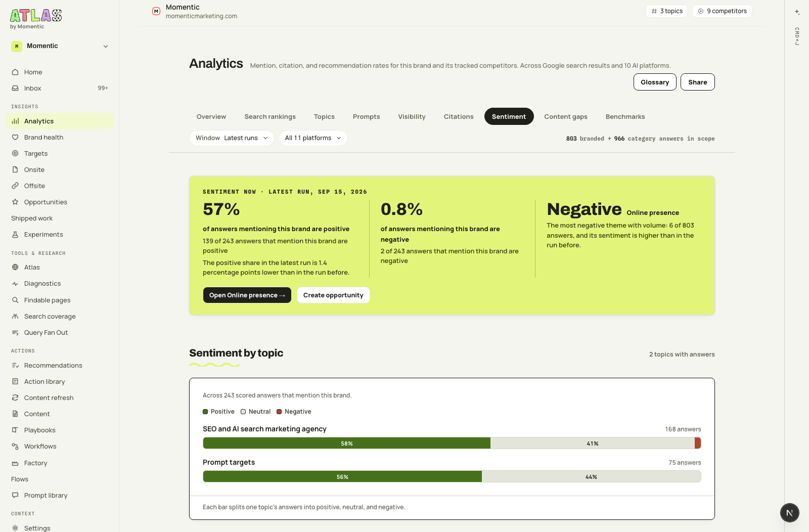
Task: Click the Offsite link icon
Action: point(15,186)
